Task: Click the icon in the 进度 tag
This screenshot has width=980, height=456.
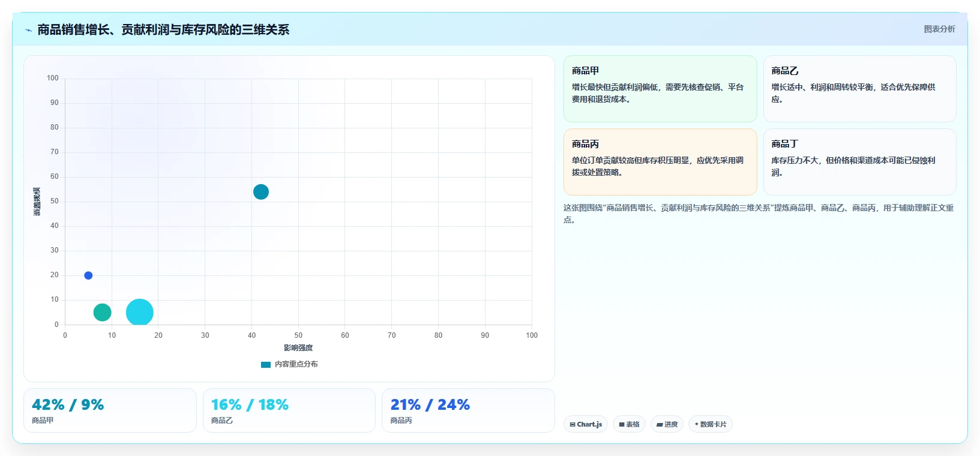Action: point(660,424)
